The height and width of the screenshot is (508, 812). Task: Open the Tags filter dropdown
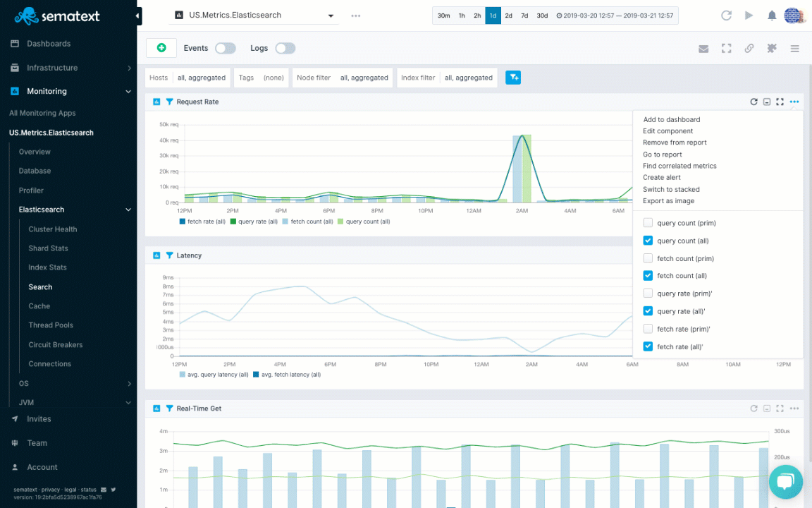point(261,78)
